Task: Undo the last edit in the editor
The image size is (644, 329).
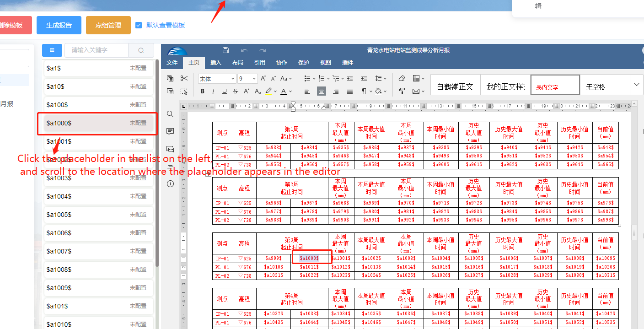Action: [x=244, y=50]
